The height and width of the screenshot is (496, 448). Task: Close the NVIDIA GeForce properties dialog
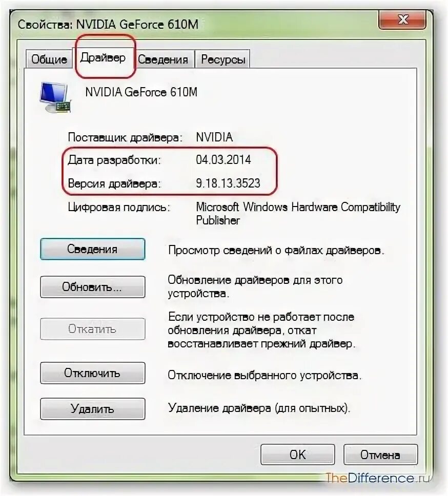(402, 20)
